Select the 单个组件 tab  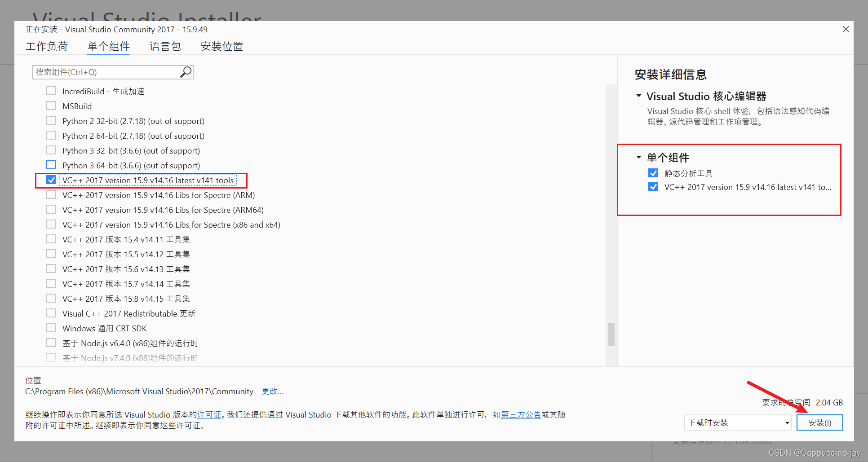click(109, 46)
